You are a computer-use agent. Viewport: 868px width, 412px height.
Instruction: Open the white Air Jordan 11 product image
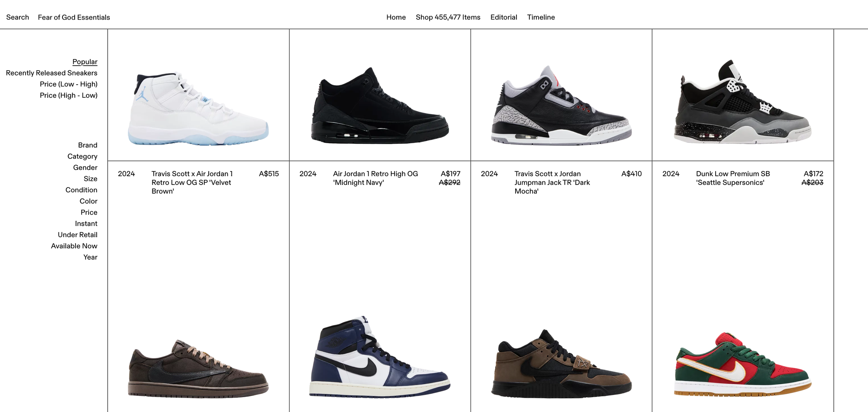198,109
